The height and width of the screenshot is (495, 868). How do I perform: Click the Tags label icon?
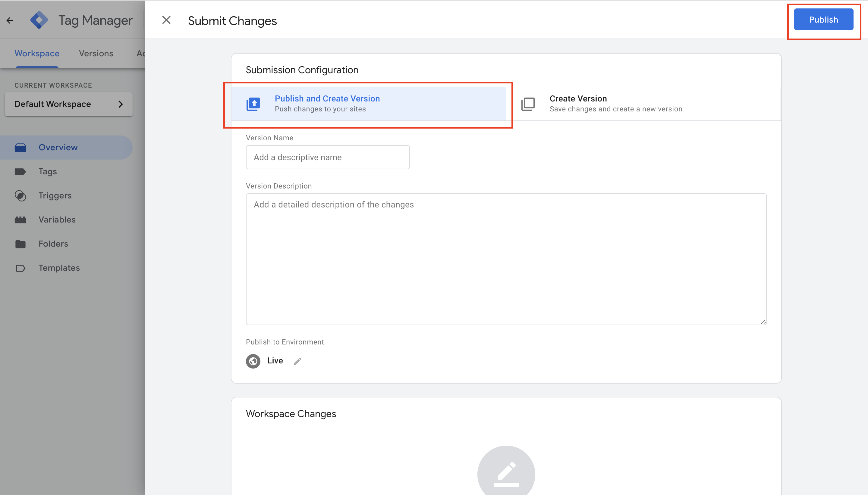click(x=20, y=172)
